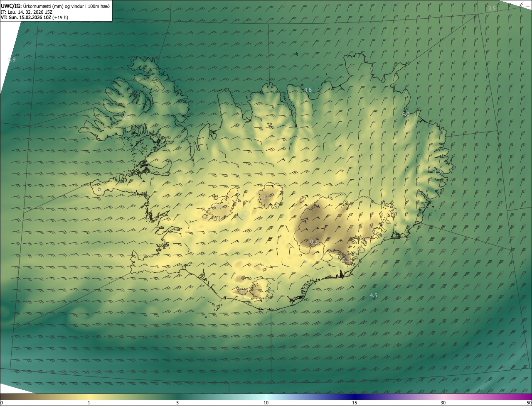The height and width of the screenshot is (406, 532).
Task: Click the 4.0 value label in the northeast
Action: pyautogui.click(x=406, y=114)
